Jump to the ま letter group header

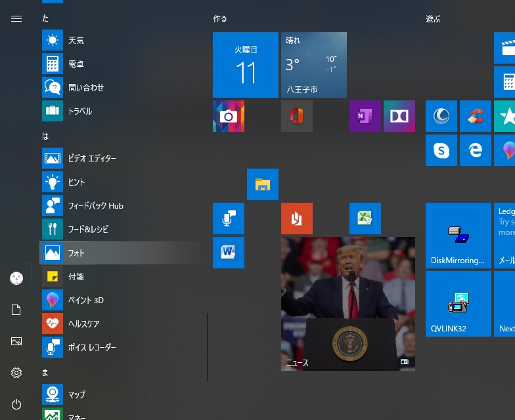pos(45,372)
